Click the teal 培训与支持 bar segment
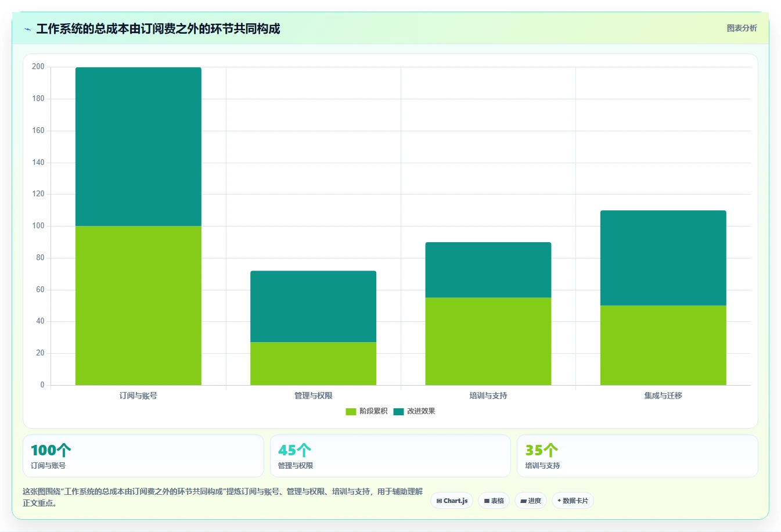The width and height of the screenshot is (781, 532). tap(488, 270)
